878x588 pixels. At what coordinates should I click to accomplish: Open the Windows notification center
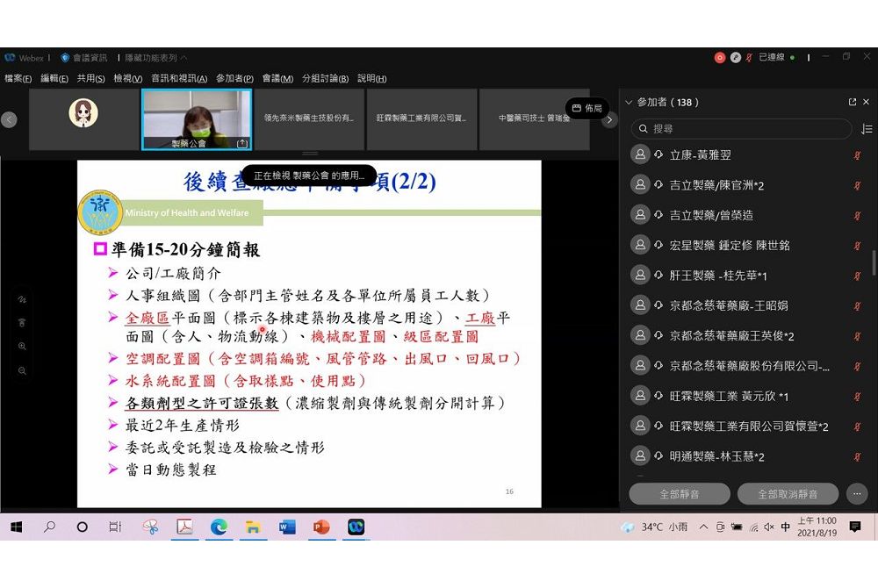855,527
